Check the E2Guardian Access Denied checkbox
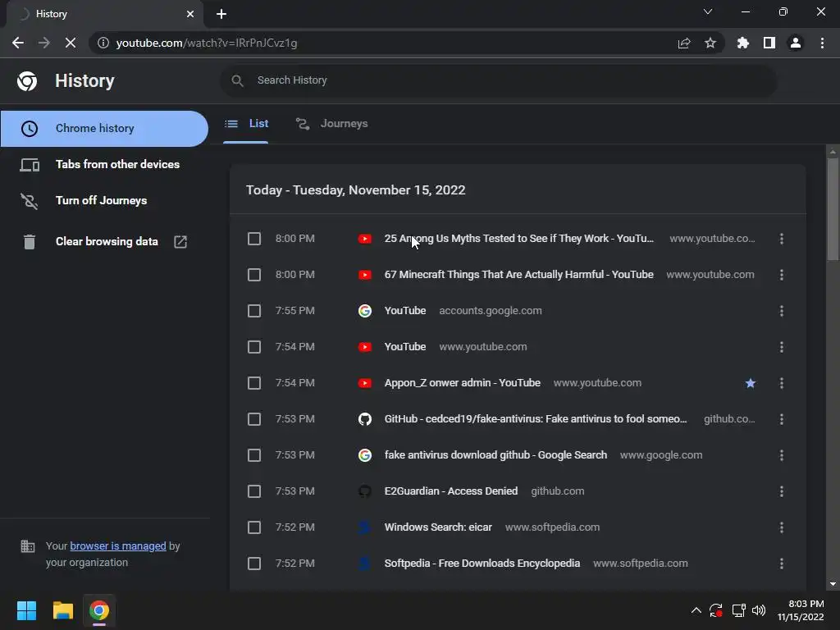The width and height of the screenshot is (840, 630). (254, 491)
